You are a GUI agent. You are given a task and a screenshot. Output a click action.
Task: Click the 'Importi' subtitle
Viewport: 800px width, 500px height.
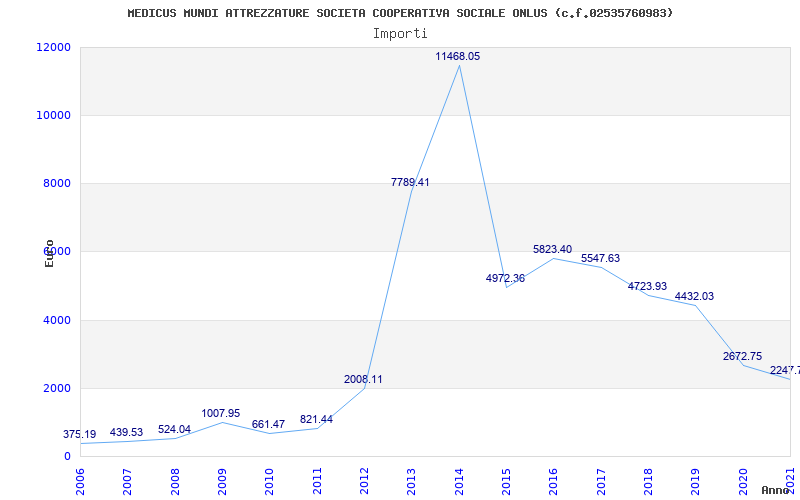pyautogui.click(x=400, y=34)
